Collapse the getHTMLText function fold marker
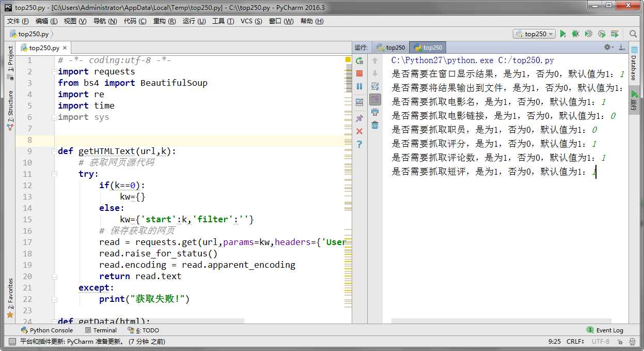 tap(55, 151)
